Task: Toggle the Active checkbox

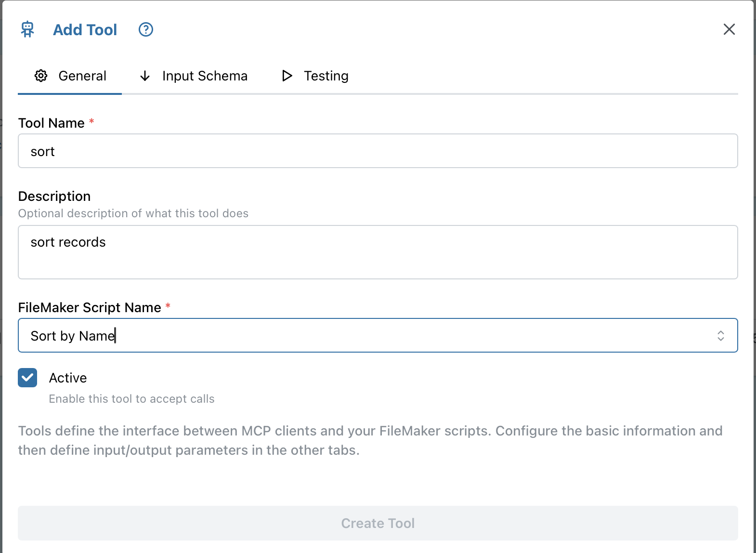Action: [x=27, y=378]
